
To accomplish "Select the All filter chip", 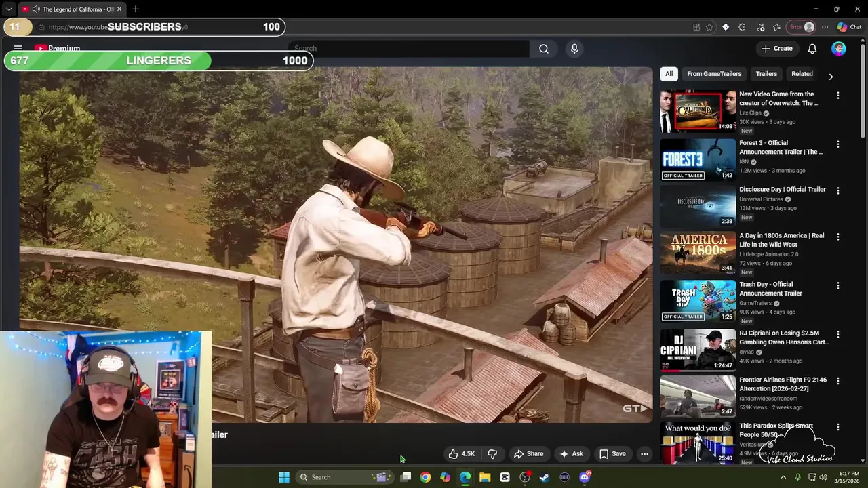I will [669, 74].
